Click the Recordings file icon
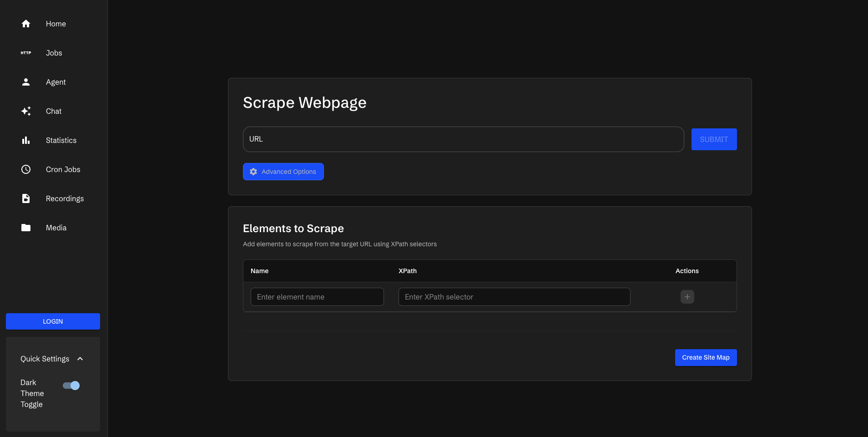 (x=26, y=198)
